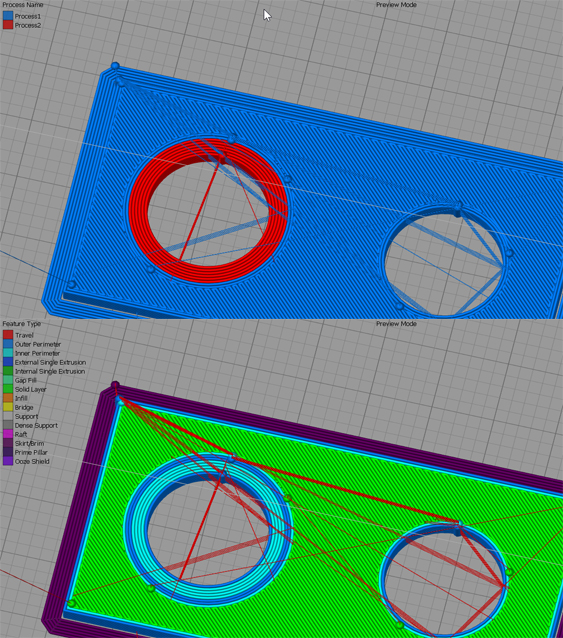Click the Prime Pillar legend swatch

[x=8, y=452]
